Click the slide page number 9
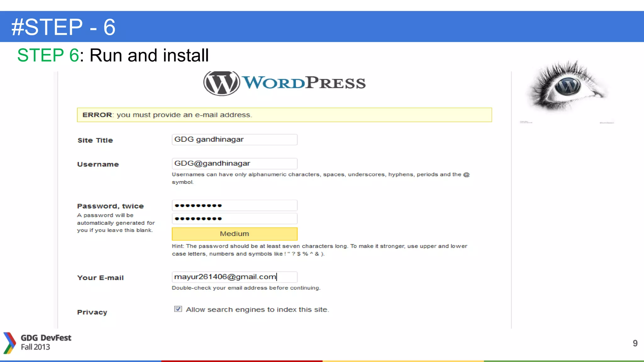The image size is (644, 362). pyautogui.click(x=635, y=343)
